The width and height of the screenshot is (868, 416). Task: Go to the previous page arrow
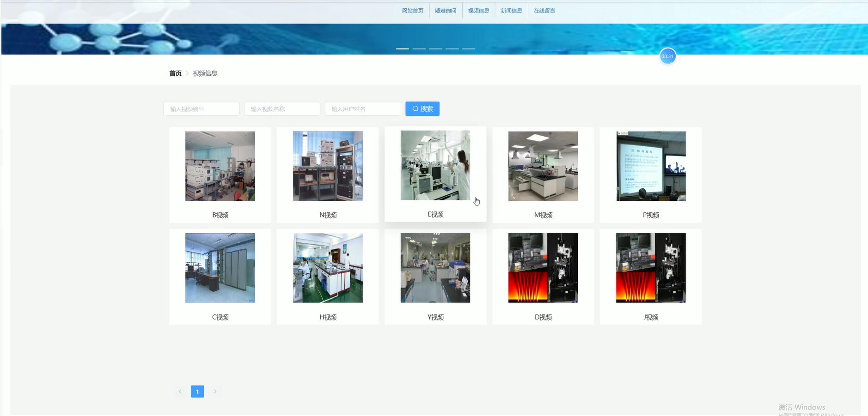click(x=180, y=392)
